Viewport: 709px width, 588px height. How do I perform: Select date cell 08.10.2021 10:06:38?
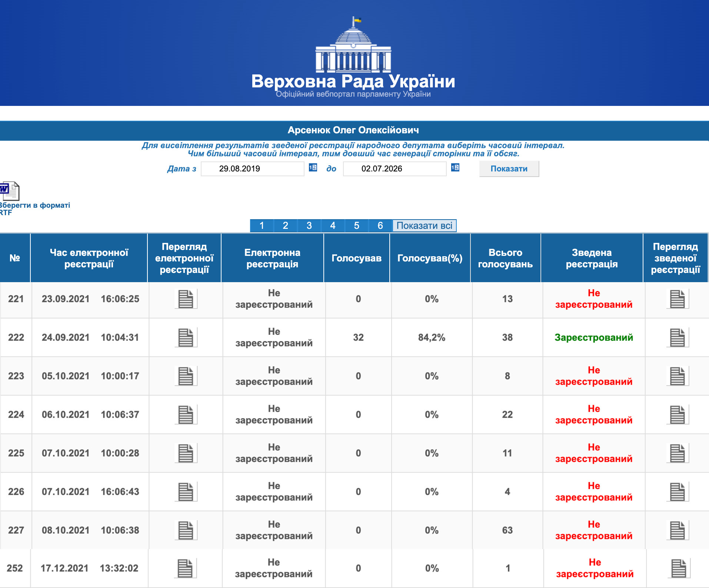click(x=90, y=530)
